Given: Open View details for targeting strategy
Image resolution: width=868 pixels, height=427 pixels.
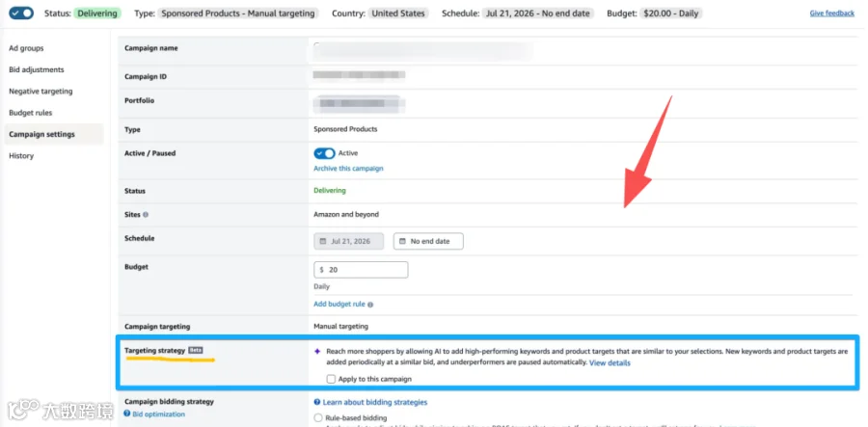Looking at the screenshot, I should [x=610, y=362].
